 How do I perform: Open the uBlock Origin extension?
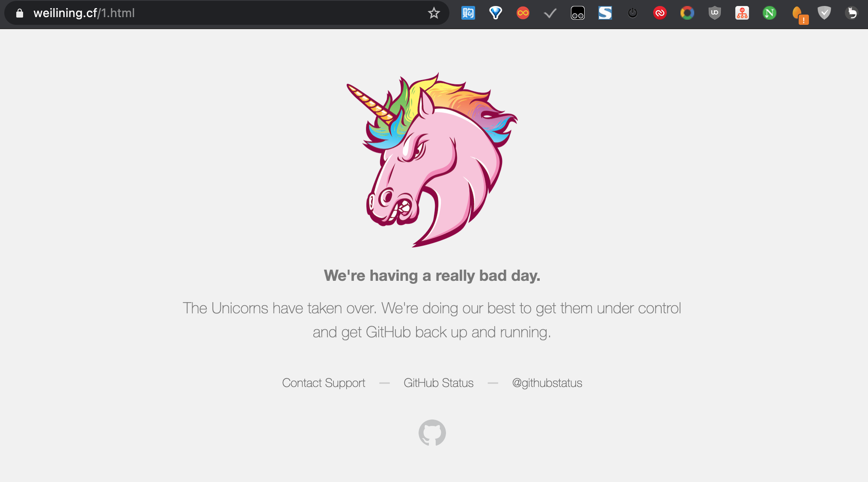pyautogui.click(x=714, y=13)
